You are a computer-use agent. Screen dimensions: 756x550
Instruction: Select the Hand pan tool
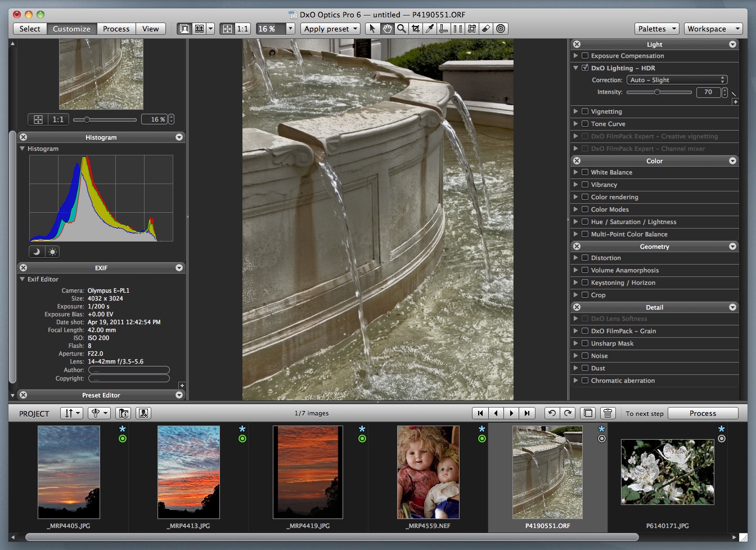[387, 29]
